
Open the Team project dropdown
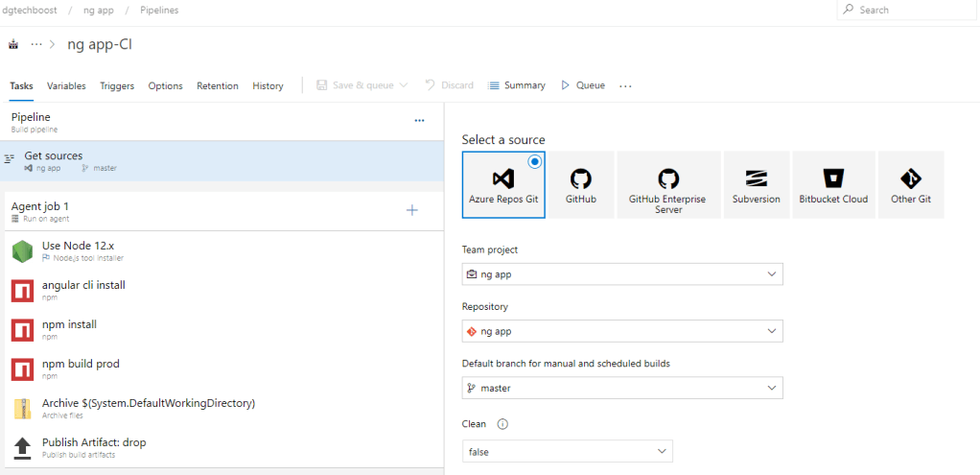click(x=622, y=274)
